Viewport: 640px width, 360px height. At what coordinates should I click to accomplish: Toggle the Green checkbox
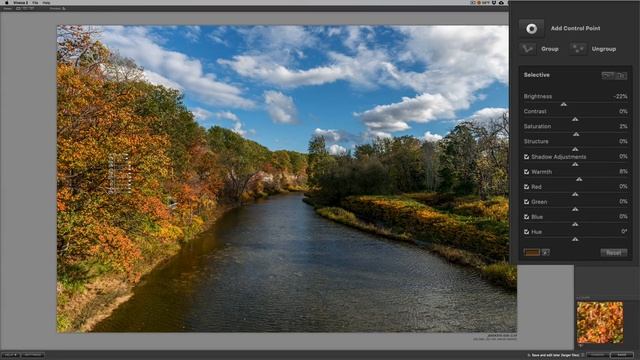[x=527, y=202]
